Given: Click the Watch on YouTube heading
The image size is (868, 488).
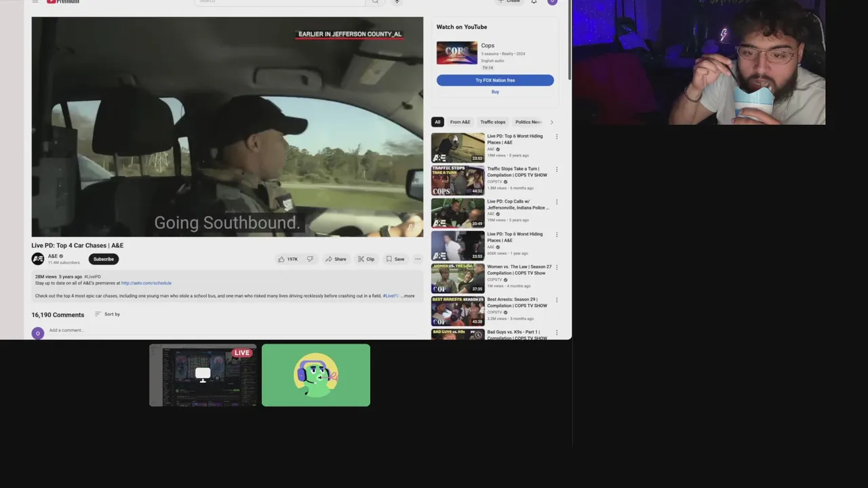Looking at the screenshot, I should pyautogui.click(x=462, y=27).
